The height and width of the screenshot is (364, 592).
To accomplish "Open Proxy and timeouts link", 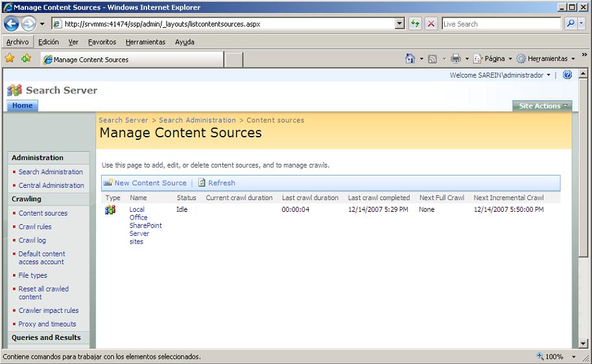I will tap(47, 324).
